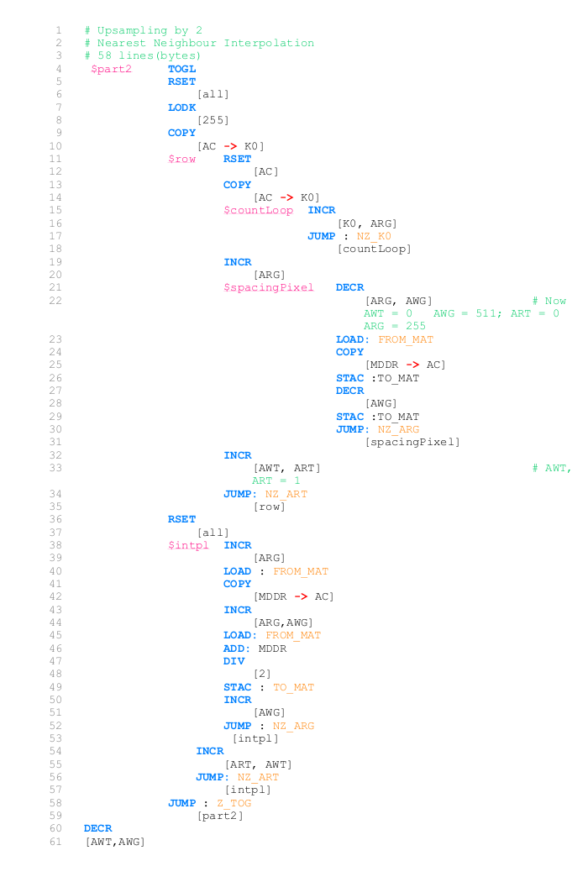The height and width of the screenshot is (882, 588).
Task: Select the Nearest Neighbour Interpolation comment
Action: point(199,43)
